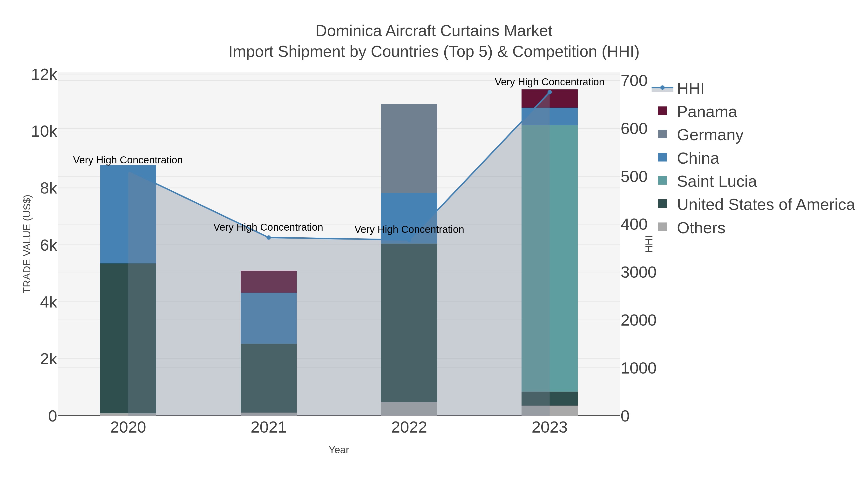Click the 2020 United States bar segment
This screenshot has height=488, width=868.
(x=128, y=338)
